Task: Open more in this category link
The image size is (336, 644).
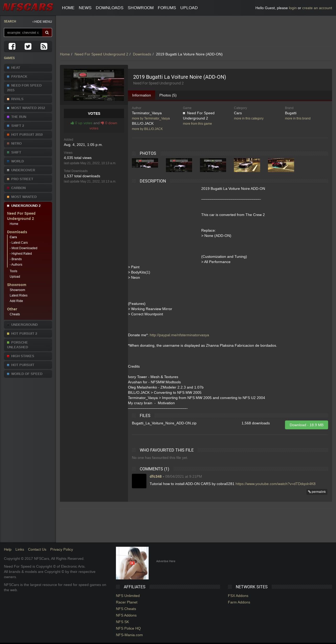Action: click(249, 118)
